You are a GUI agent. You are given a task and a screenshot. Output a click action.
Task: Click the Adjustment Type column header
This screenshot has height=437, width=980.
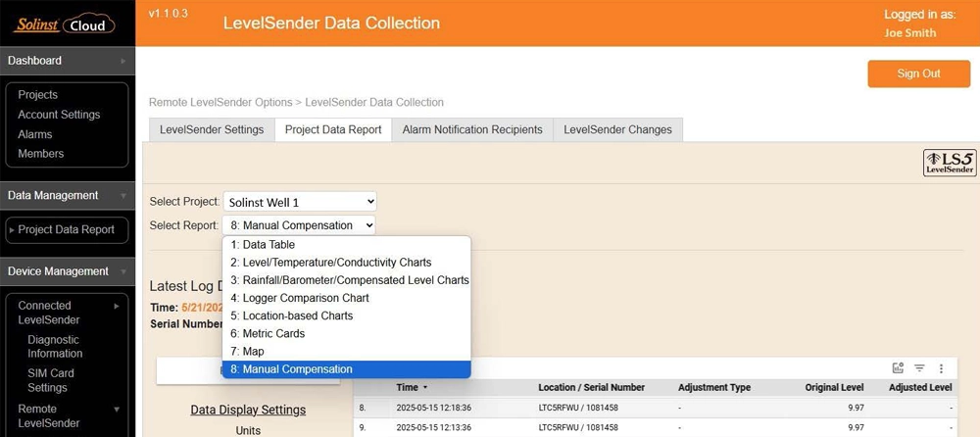pyautogui.click(x=714, y=388)
